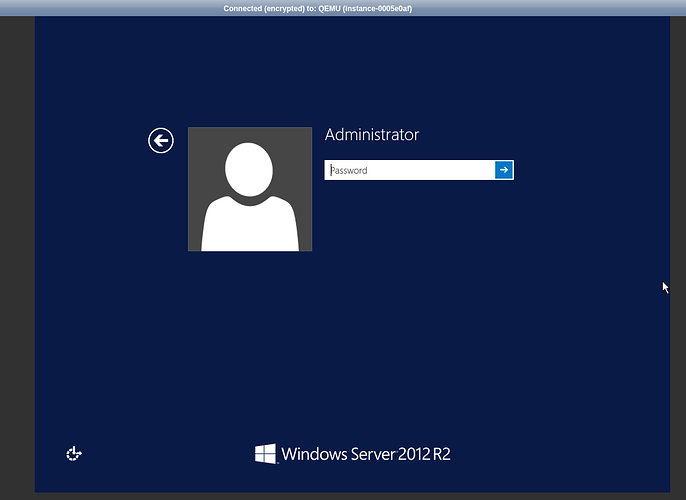Place cursor at start of password box

pos(329,170)
